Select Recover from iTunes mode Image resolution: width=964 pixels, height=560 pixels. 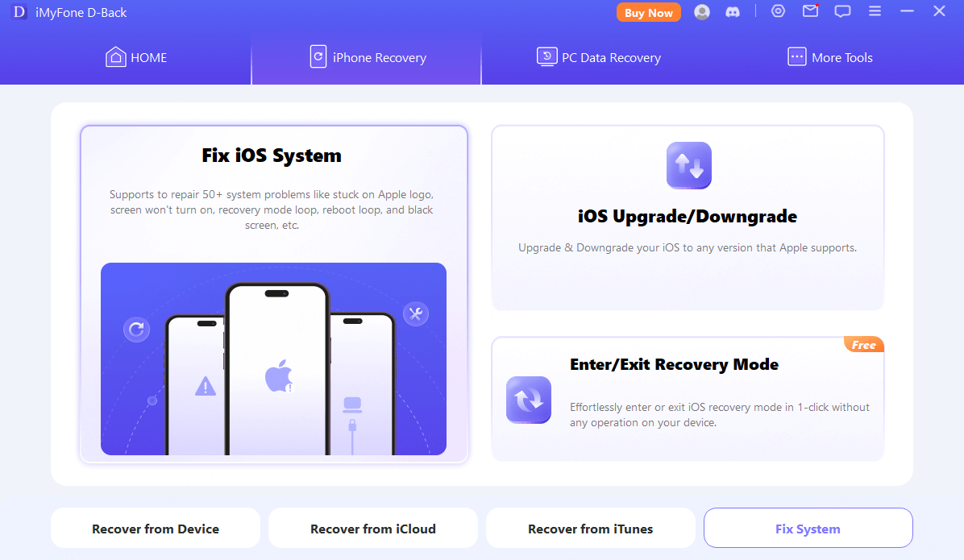(590, 528)
